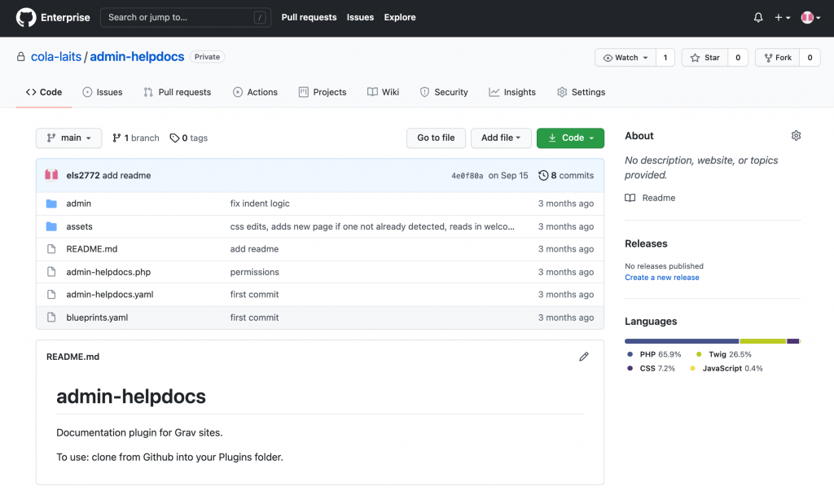The image size is (834, 504).
Task: Click the commits history clock icon
Action: 543,175
